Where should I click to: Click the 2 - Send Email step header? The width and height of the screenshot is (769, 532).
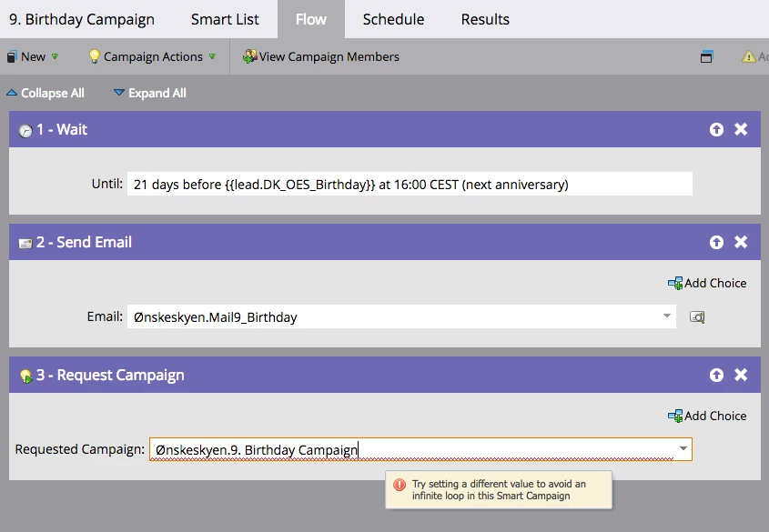(x=384, y=242)
